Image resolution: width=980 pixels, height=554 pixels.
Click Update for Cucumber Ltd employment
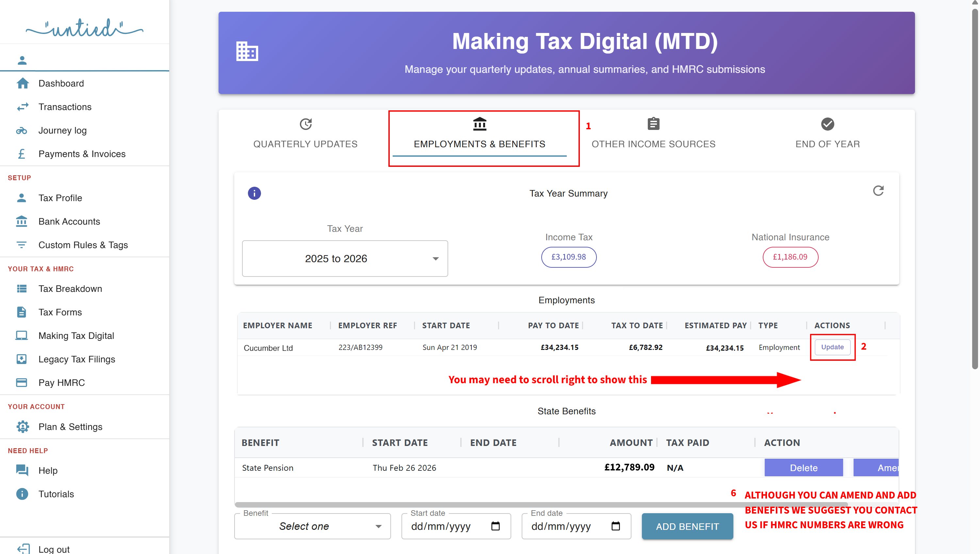click(x=832, y=347)
